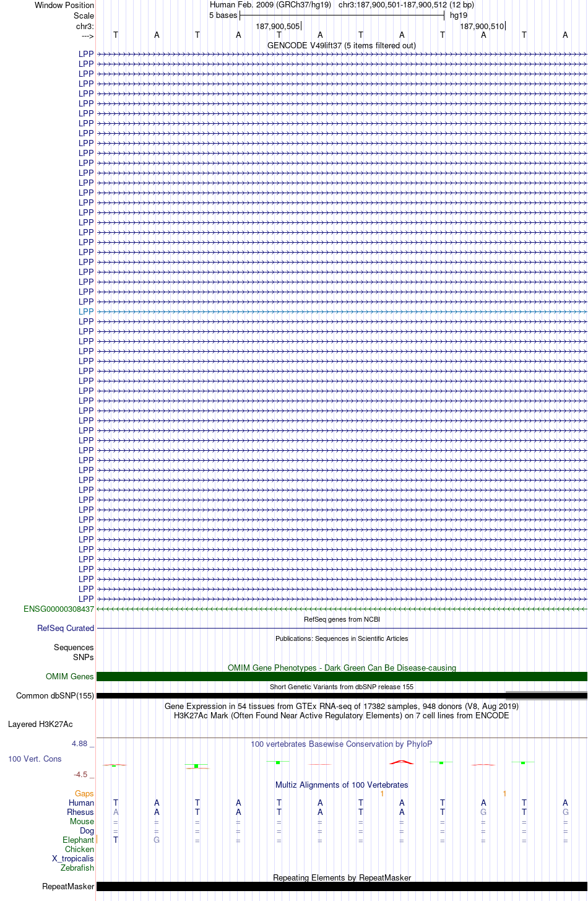Click the Zebrafish alignment row label
Image resolution: width=588 pixels, height=901 pixels.
click(x=77, y=868)
